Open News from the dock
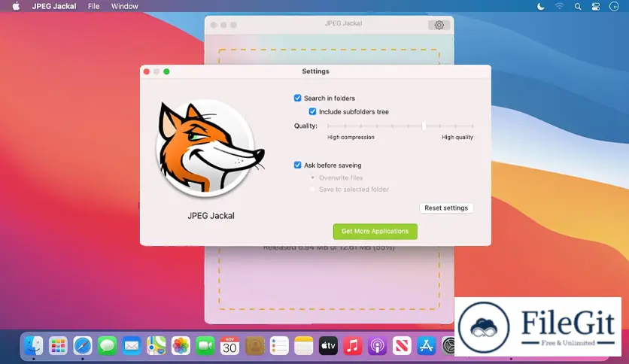 click(x=402, y=345)
